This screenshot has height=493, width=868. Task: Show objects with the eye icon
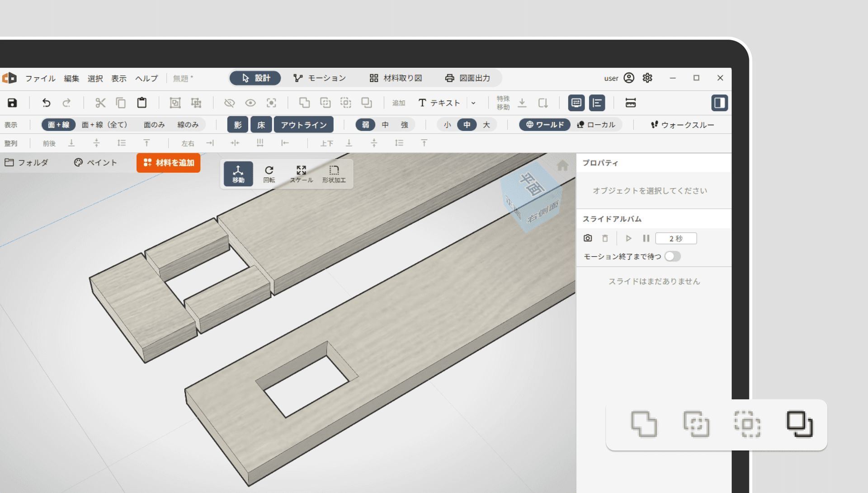pyautogui.click(x=250, y=103)
